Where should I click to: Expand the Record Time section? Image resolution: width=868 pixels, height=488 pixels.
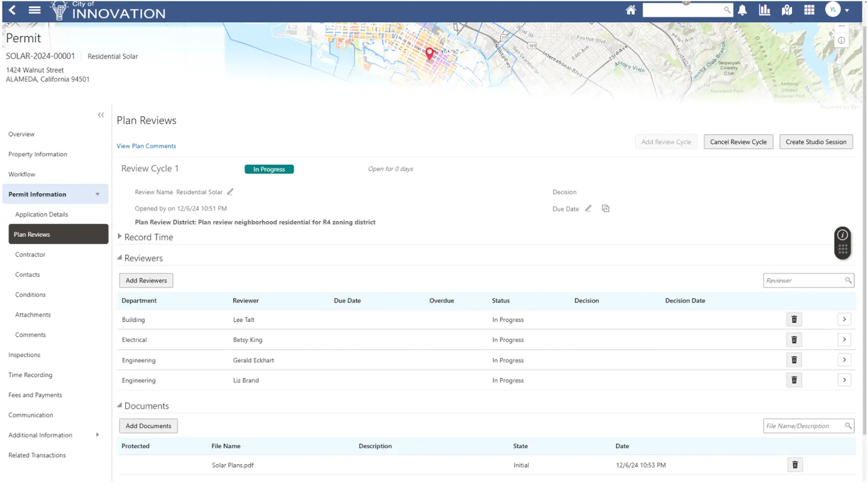[x=120, y=236]
